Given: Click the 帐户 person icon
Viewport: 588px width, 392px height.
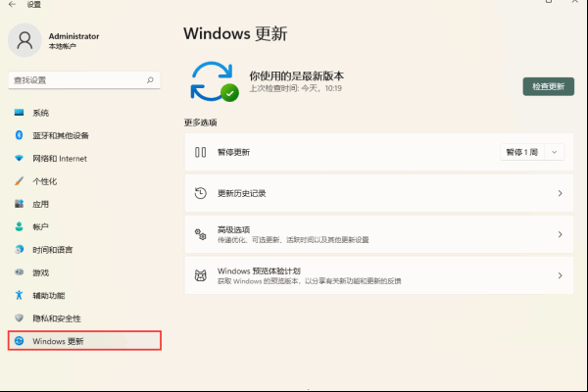Looking at the screenshot, I should coord(20,226).
